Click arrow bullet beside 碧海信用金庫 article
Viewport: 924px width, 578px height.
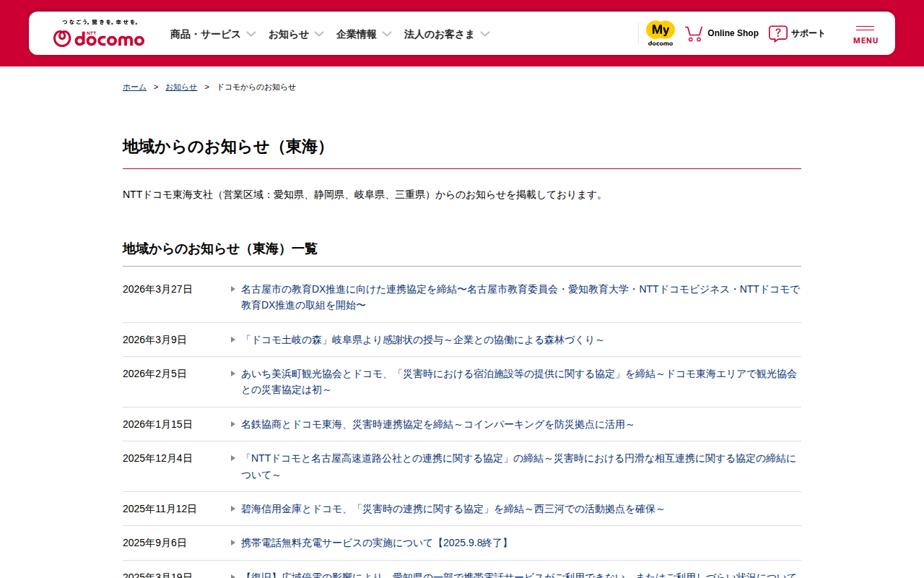[233, 509]
